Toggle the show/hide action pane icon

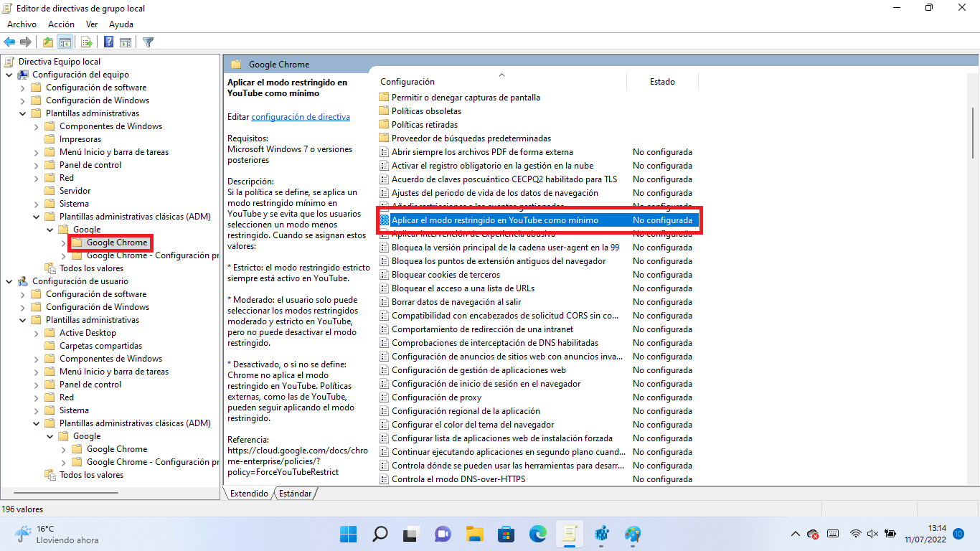pyautogui.click(x=125, y=42)
